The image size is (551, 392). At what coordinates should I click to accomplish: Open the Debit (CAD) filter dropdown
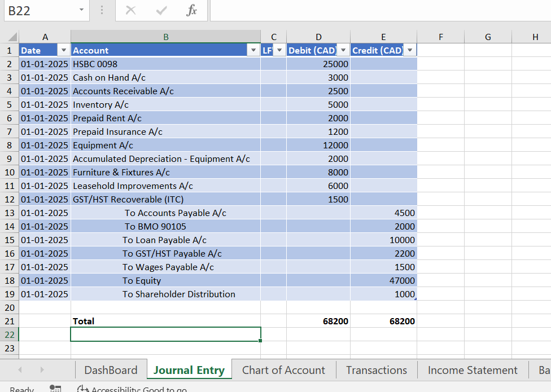(x=343, y=51)
